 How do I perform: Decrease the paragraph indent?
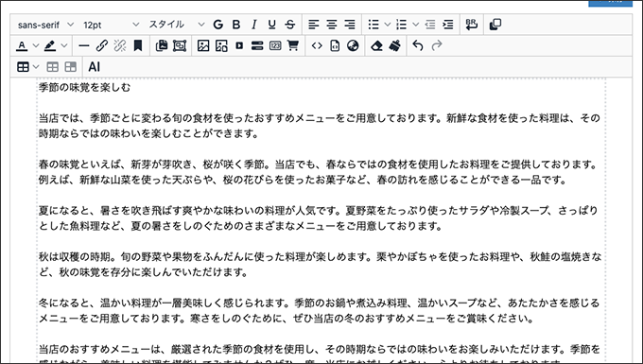(x=430, y=25)
